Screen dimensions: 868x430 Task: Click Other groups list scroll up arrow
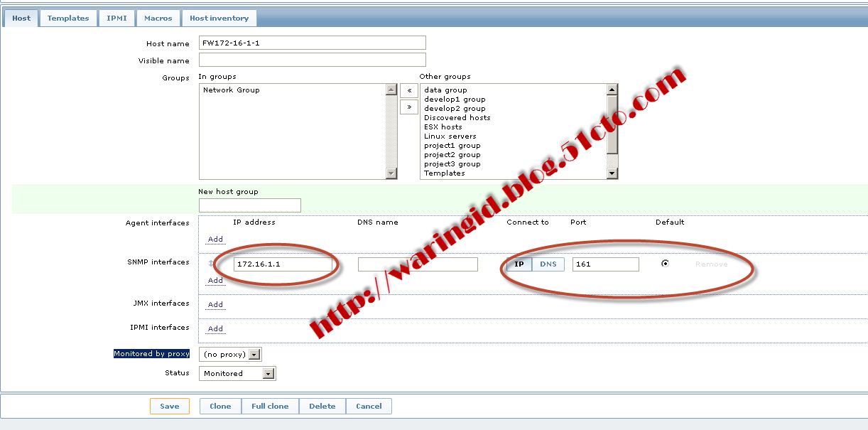click(612, 90)
